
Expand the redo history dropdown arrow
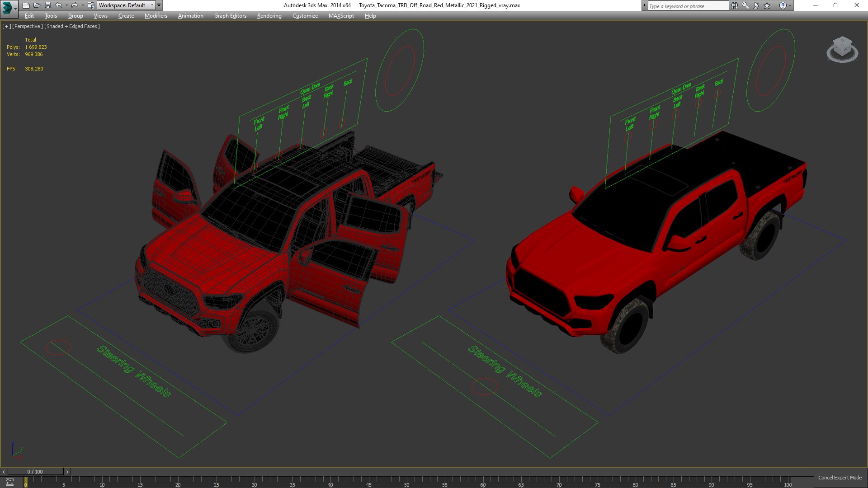(83, 5)
